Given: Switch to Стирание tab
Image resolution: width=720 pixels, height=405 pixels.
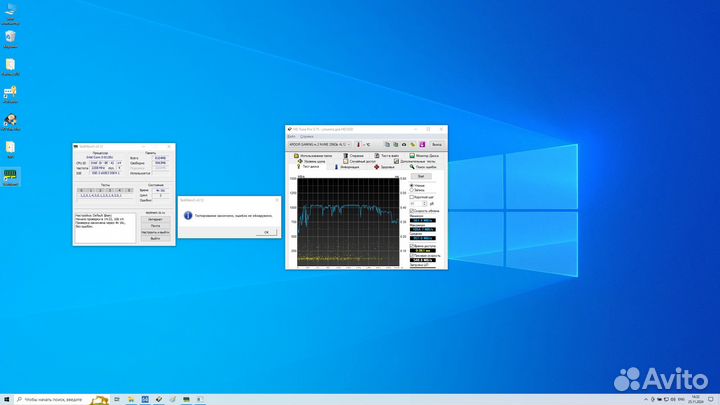Looking at the screenshot, I should pos(354,156).
